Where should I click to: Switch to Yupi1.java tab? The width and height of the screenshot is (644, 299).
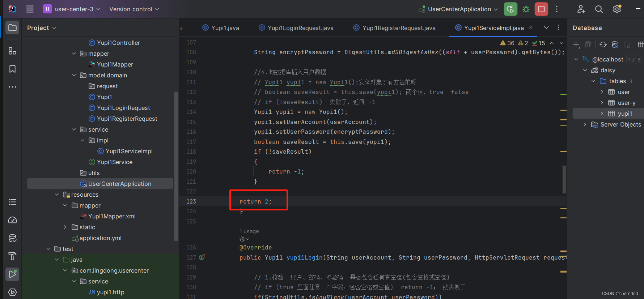point(221,28)
